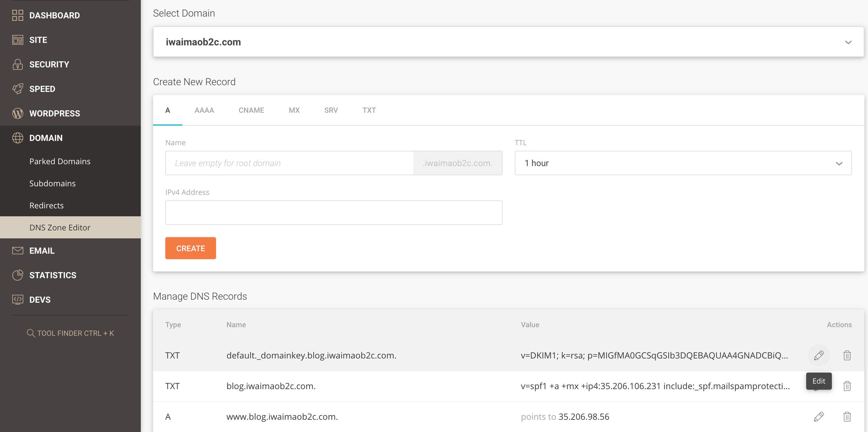Delete the blog.iwaimaob2c.com TXT record
868x432 pixels.
coord(847,386)
